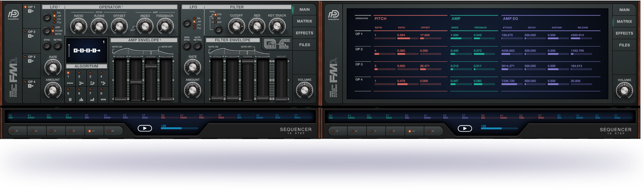Click OP 2 attack value 4038.663 in matrix
Viewport: 644px width, 190px height.
508,51
